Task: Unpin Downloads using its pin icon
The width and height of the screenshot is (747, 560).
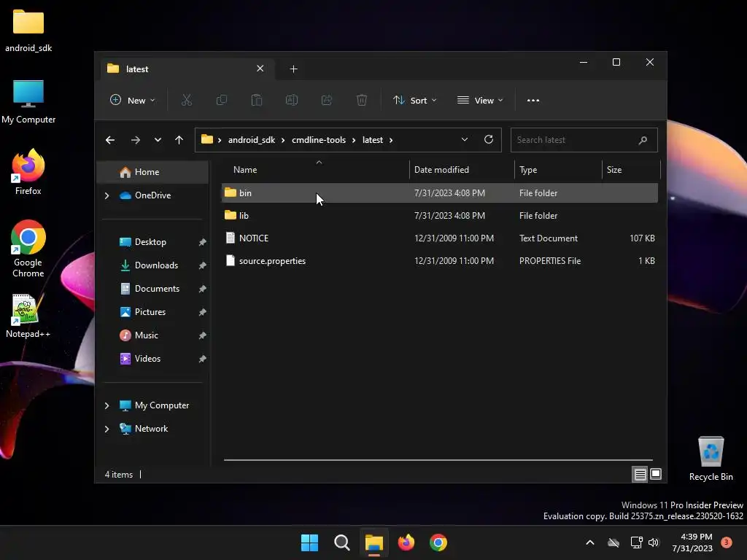Action: [203, 265]
